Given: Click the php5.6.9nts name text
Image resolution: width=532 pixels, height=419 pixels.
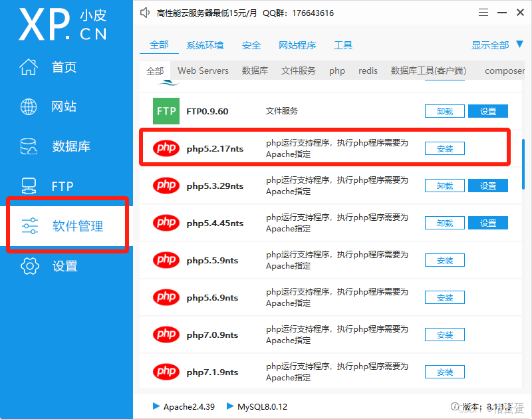Looking at the screenshot, I should pos(212,297).
